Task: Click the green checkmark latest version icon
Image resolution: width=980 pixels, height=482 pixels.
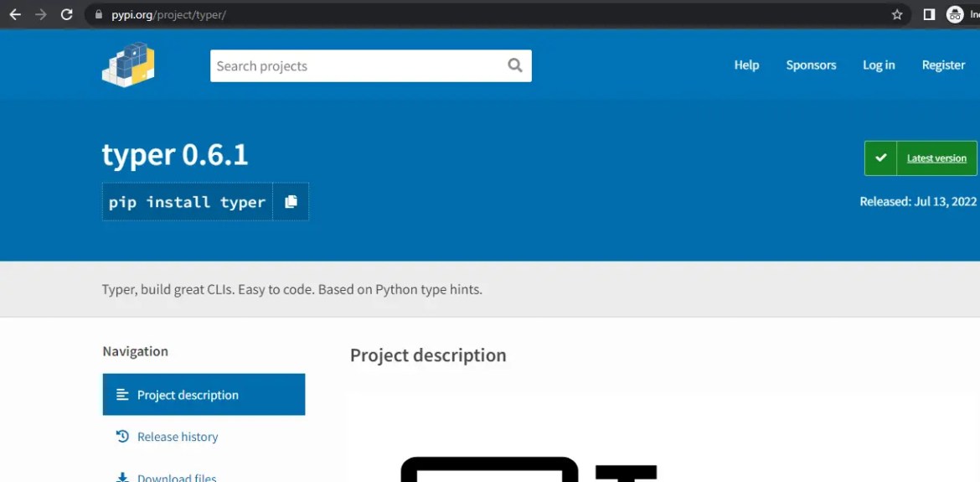Action: point(880,158)
